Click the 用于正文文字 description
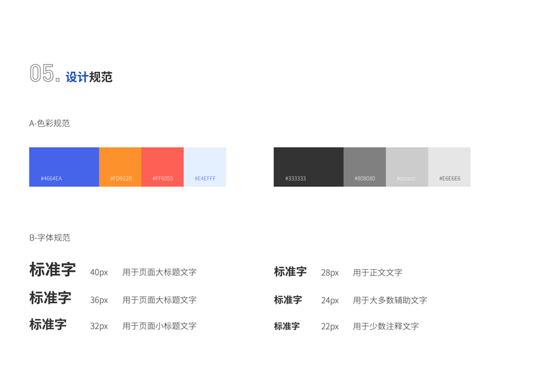 [x=378, y=272]
